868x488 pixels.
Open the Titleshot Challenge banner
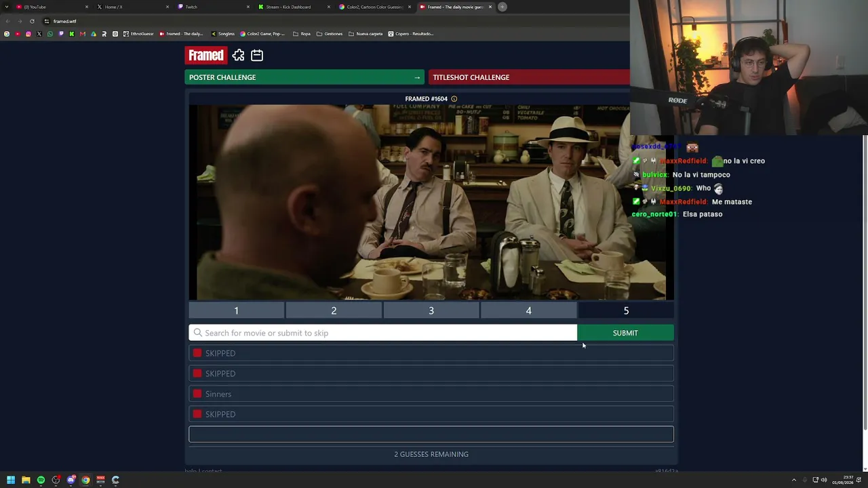(529, 77)
